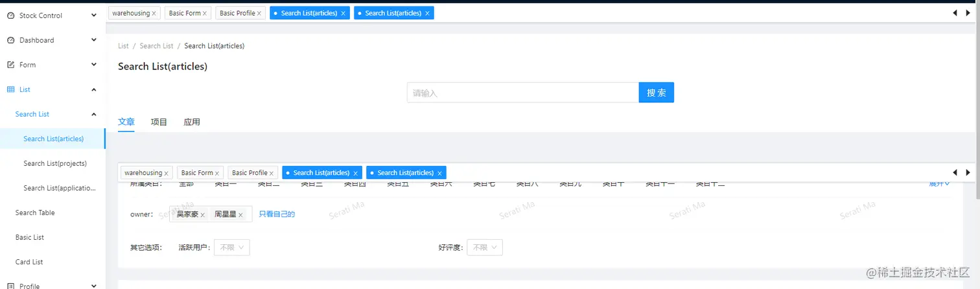Focus the 请输入 search input field

pyautogui.click(x=523, y=93)
